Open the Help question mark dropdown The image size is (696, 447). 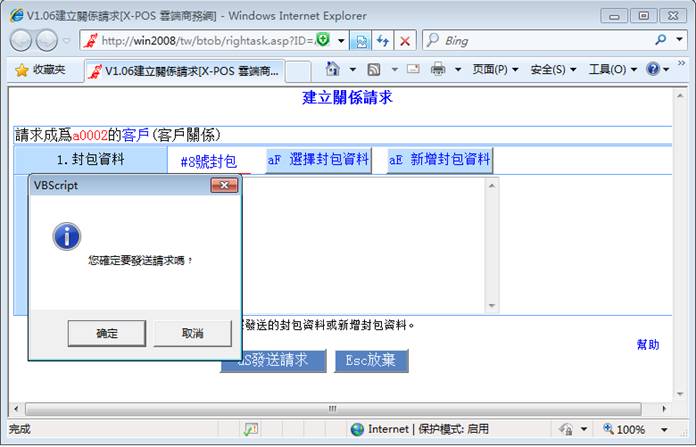click(x=657, y=69)
